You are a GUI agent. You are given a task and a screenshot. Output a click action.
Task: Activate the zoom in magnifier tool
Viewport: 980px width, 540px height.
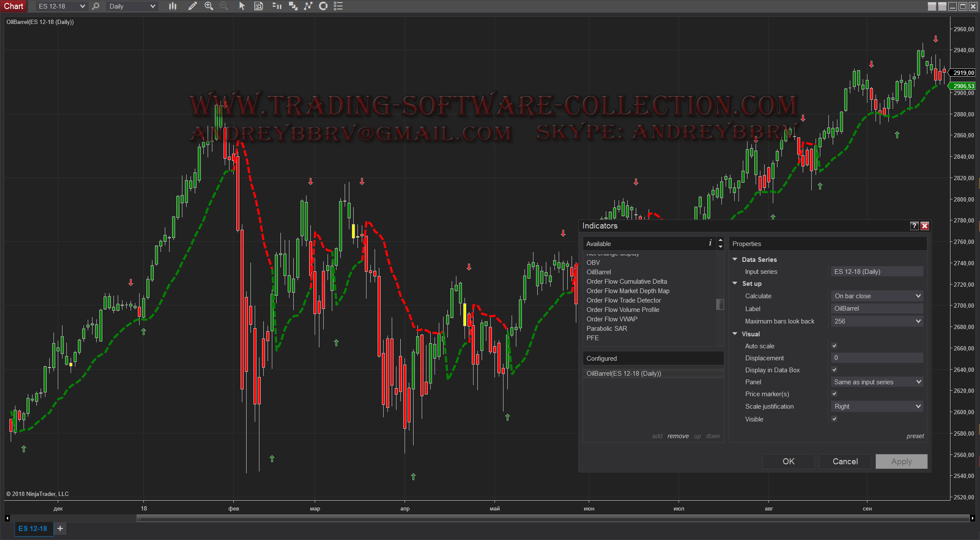tap(209, 6)
